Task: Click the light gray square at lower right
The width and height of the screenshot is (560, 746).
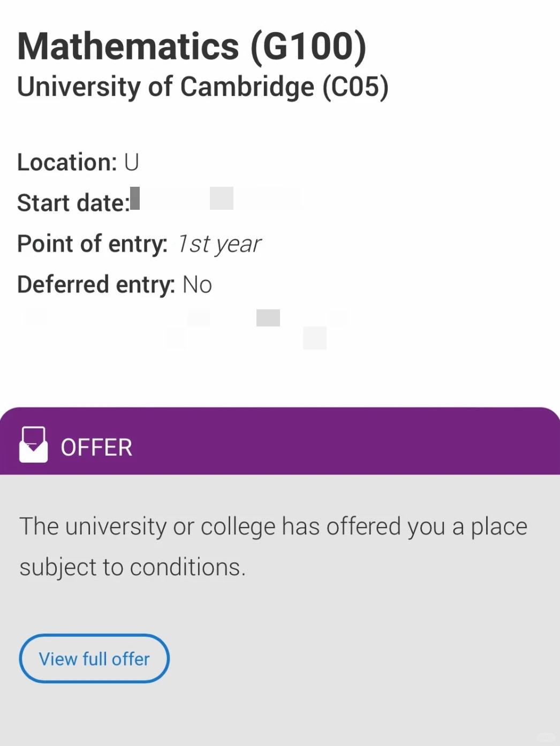Action: click(315, 338)
